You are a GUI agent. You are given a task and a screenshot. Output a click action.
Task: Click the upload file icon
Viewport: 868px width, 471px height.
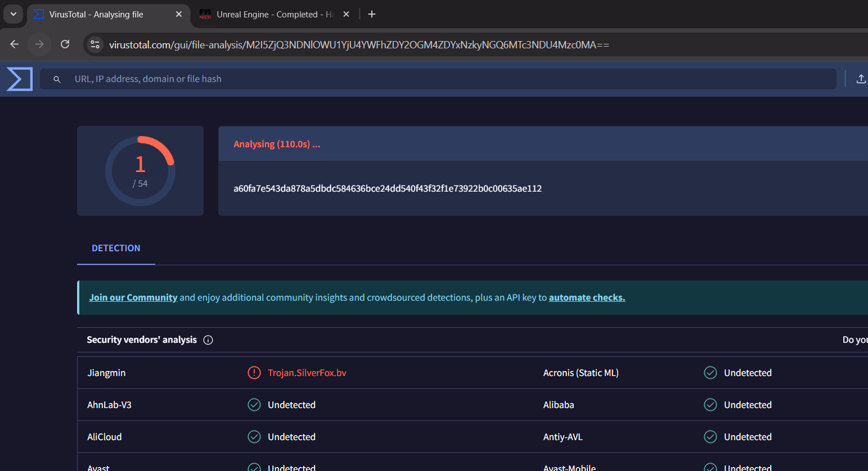pyautogui.click(x=861, y=79)
